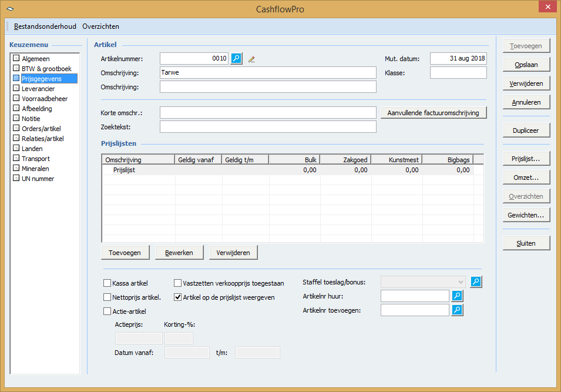Open the Staffel toeslag/bonus lookup icon
561x392 pixels.
pyautogui.click(x=476, y=282)
